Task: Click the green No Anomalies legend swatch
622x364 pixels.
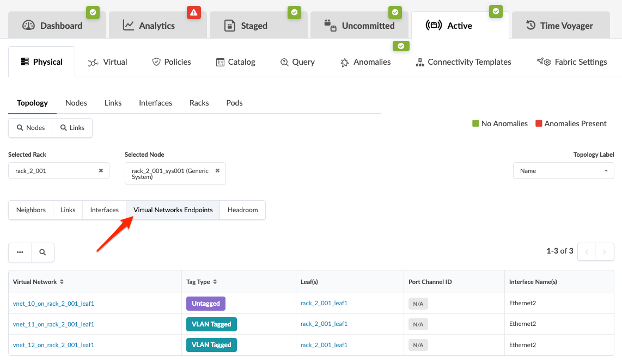Action: [x=475, y=124]
